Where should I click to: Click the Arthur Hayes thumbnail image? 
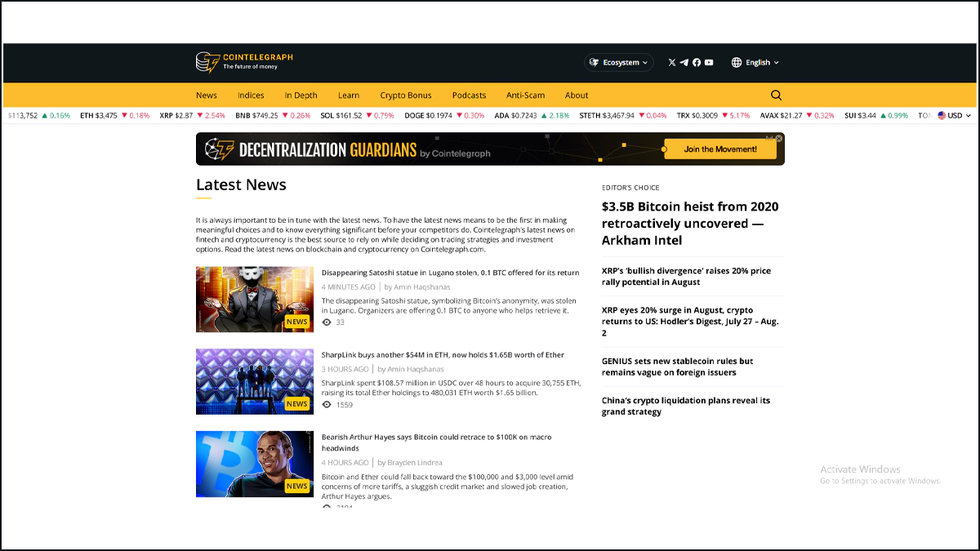(255, 464)
